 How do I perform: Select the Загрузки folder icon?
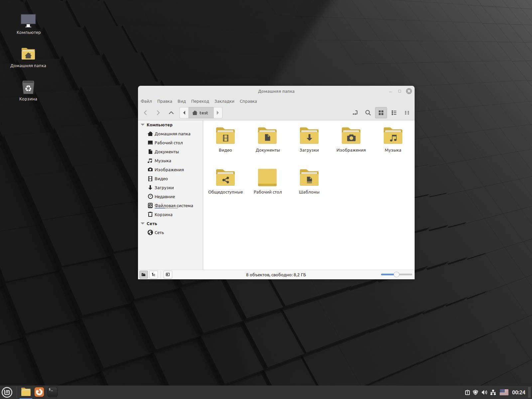click(x=309, y=136)
